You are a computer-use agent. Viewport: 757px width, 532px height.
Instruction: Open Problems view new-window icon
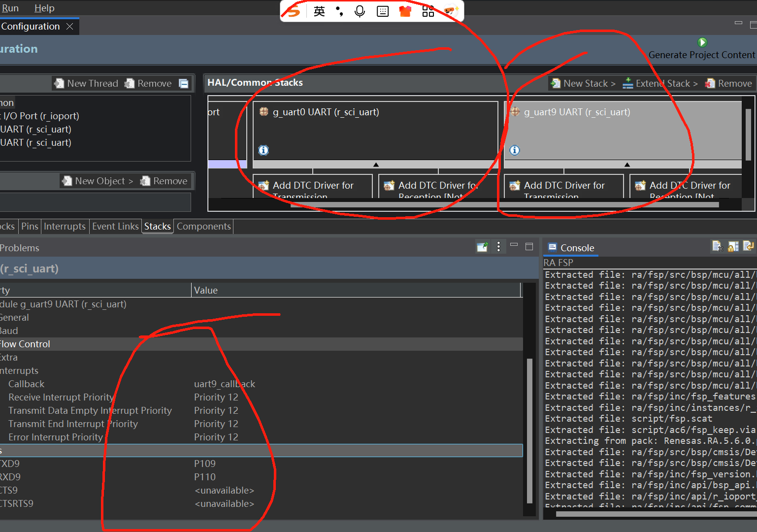[x=482, y=247]
